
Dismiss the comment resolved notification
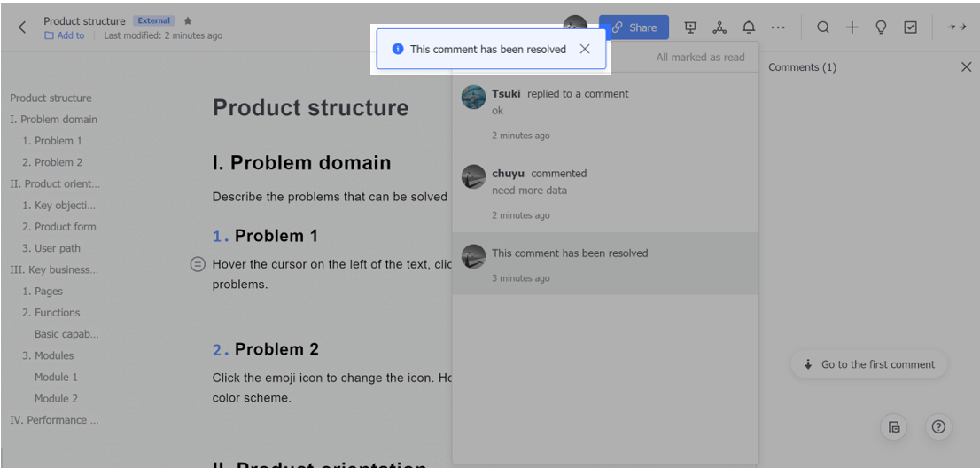(x=585, y=49)
